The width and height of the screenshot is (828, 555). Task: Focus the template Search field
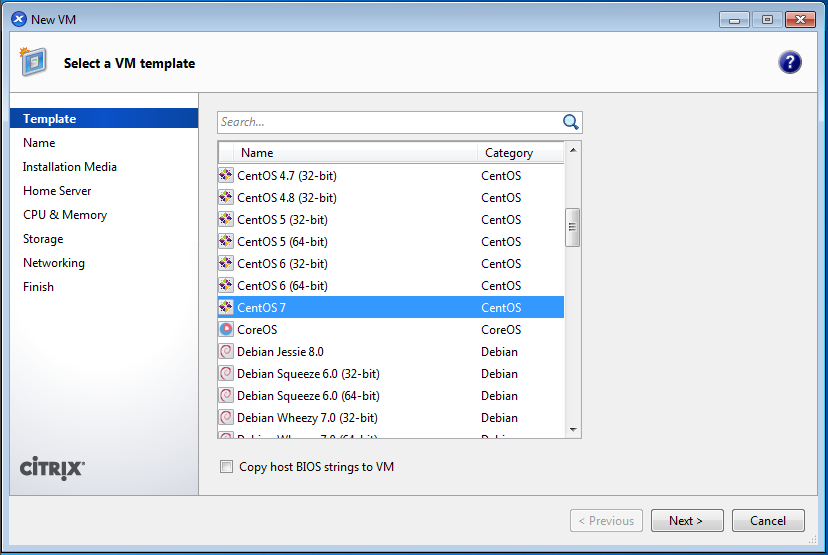388,122
